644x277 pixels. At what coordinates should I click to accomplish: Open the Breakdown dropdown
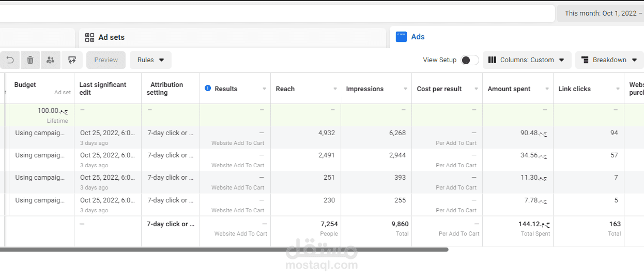click(x=610, y=60)
